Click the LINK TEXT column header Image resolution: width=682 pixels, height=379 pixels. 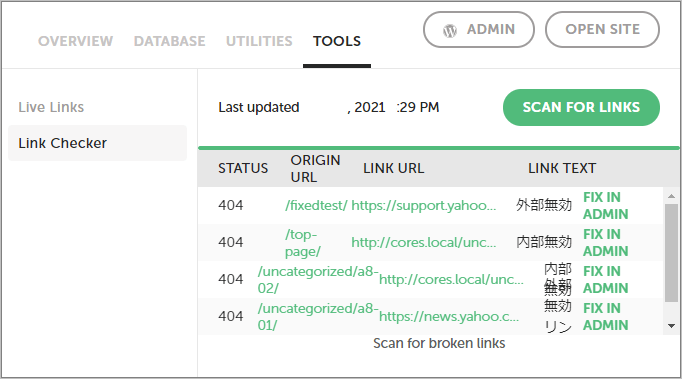coord(562,168)
